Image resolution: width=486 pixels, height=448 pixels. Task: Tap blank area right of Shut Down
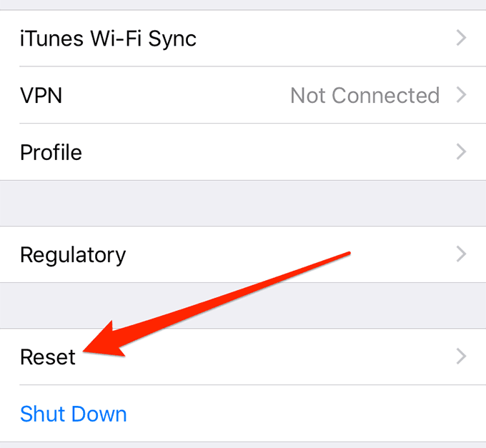pyautogui.click(x=300, y=414)
